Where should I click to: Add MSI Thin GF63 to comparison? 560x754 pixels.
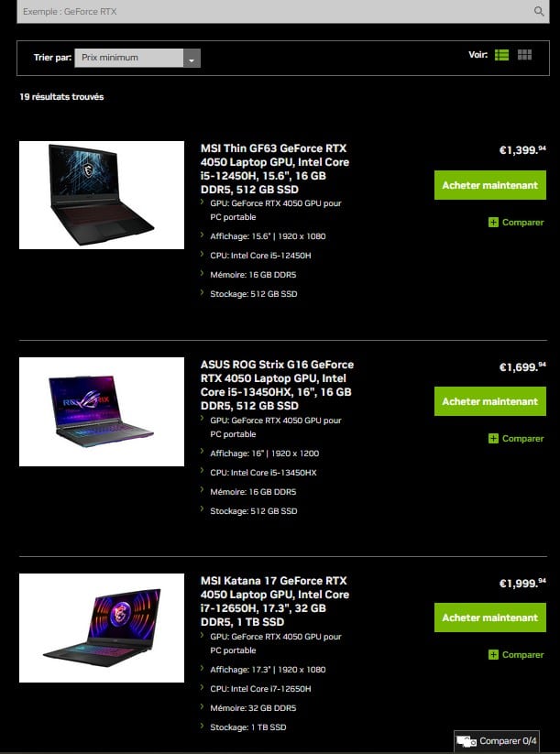pos(517,222)
